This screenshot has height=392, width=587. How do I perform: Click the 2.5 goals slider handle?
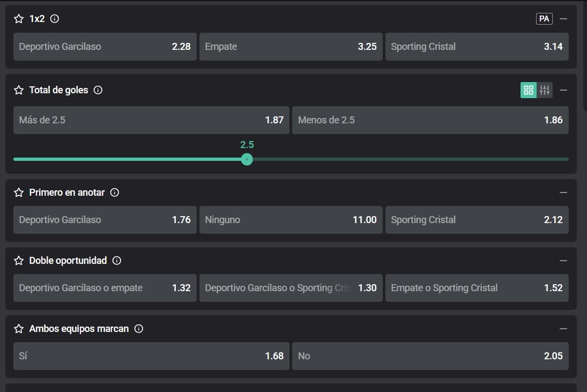pos(247,159)
